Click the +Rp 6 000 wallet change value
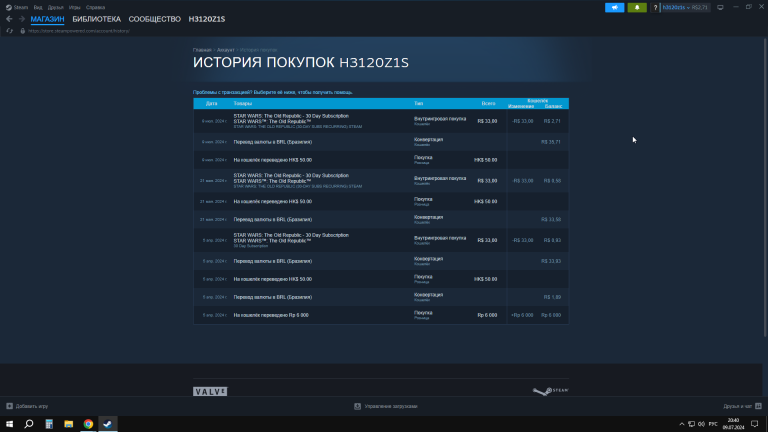768x432 pixels. 522,315
